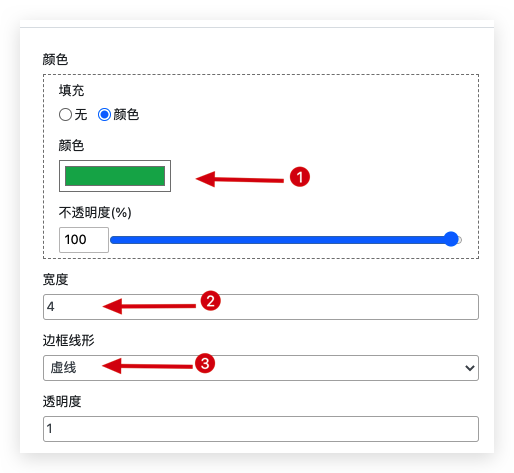This screenshot has height=473, width=514.
Task: Click the red arrow pointing at 虚线
Action: 147,366
